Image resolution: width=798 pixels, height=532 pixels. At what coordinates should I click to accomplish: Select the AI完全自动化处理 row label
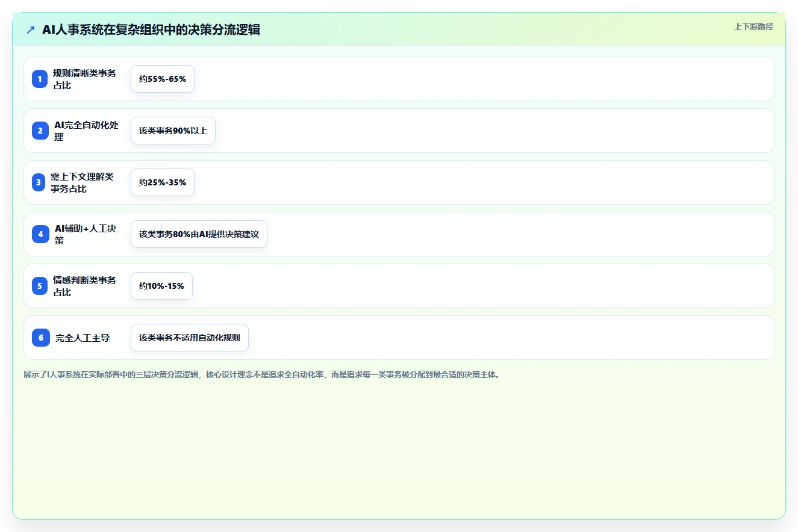pyautogui.click(x=87, y=131)
